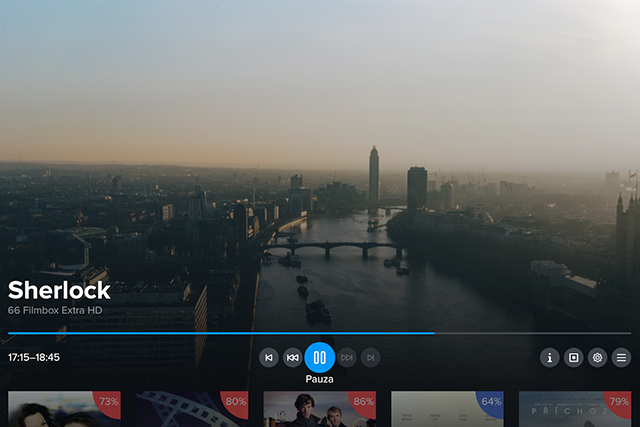Open the Příchozí thumbnail rated 79%
640x427 pixels.
[575, 409]
